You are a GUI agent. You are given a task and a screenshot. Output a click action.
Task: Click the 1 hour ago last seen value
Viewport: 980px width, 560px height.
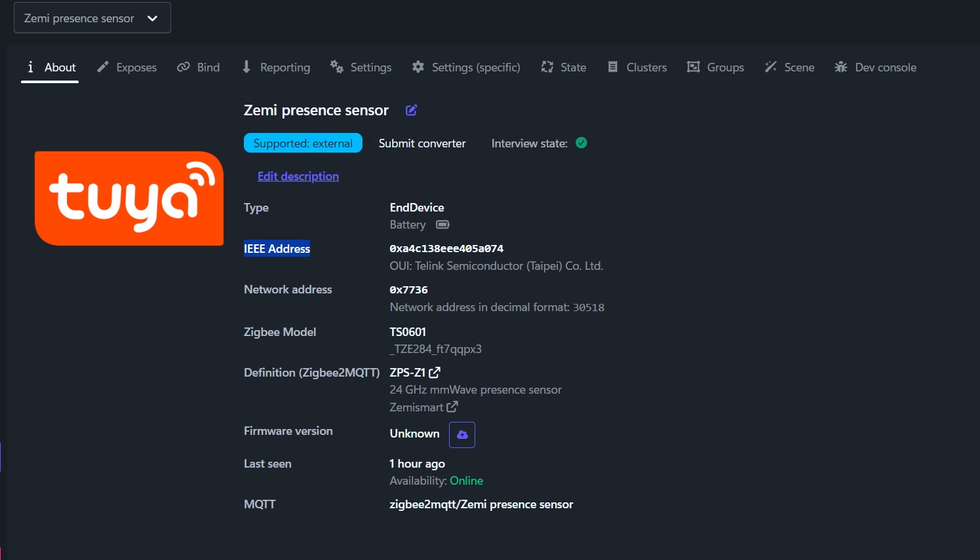pyautogui.click(x=417, y=464)
